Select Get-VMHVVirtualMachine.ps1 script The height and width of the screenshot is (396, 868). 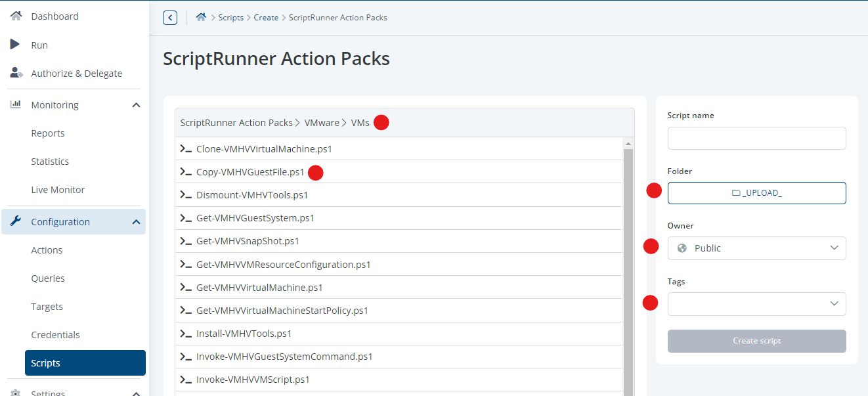point(399,288)
